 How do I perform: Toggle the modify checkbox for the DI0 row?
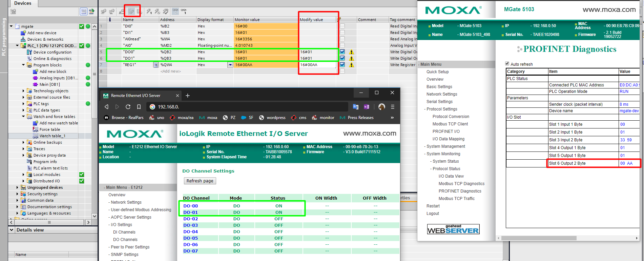coord(342,26)
